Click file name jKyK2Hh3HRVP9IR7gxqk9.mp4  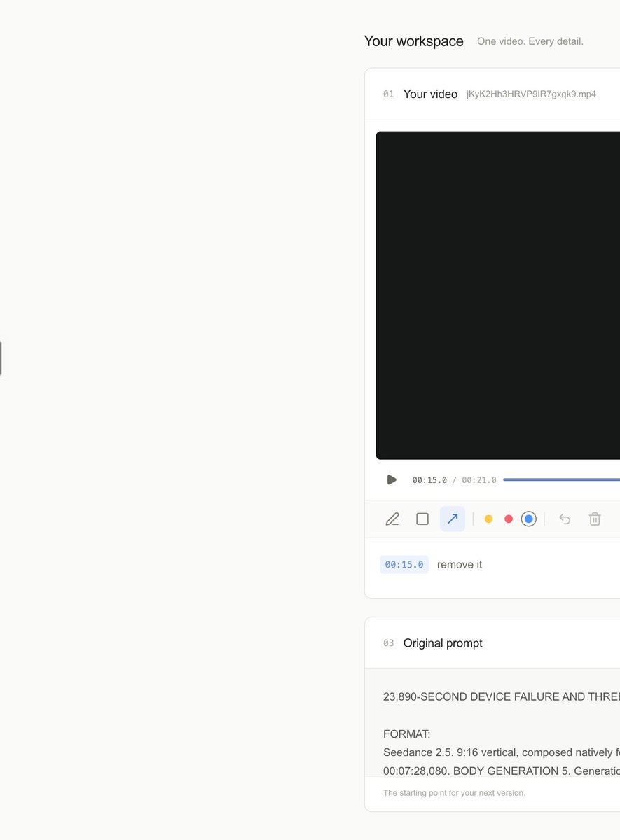(x=531, y=94)
